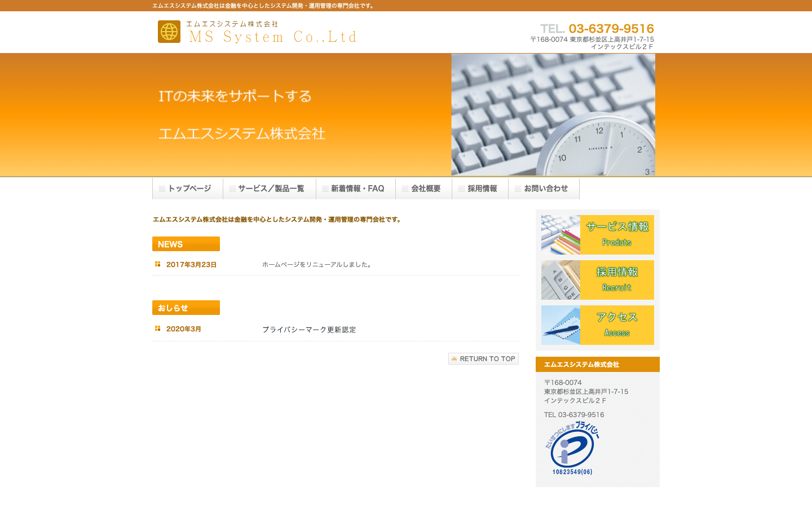Click the MS System Co.,Ltd header logo text
The image size is (812, 508).
click(273, 37)
